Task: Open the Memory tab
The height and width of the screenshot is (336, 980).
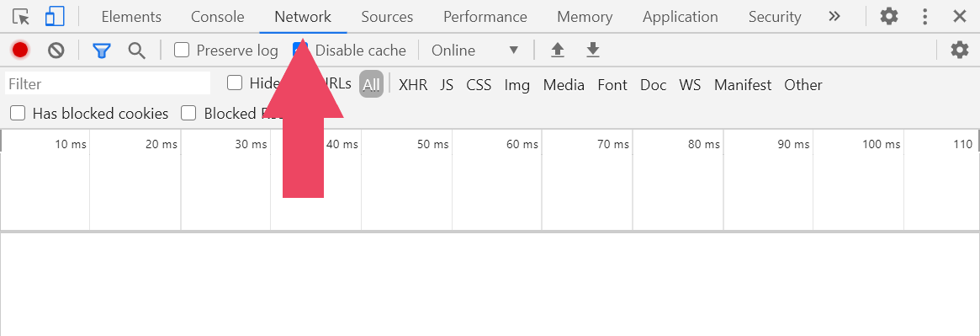Action: (585, 17)
